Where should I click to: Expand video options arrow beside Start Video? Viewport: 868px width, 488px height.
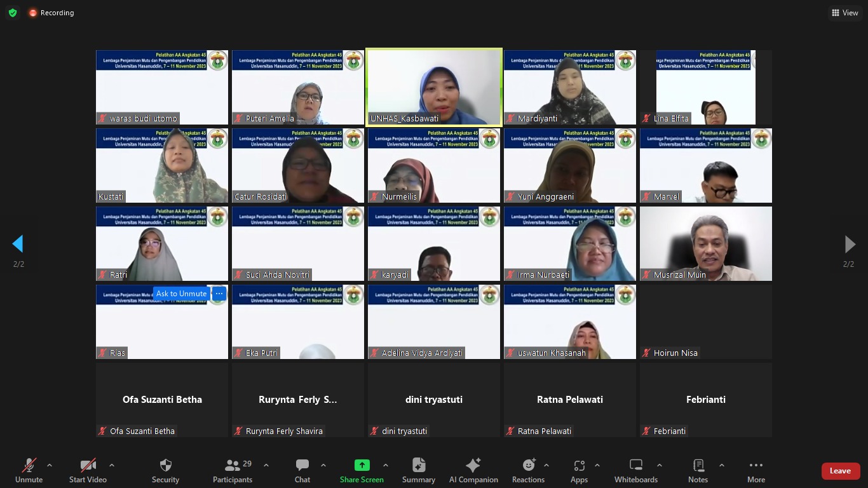[112, 465]
